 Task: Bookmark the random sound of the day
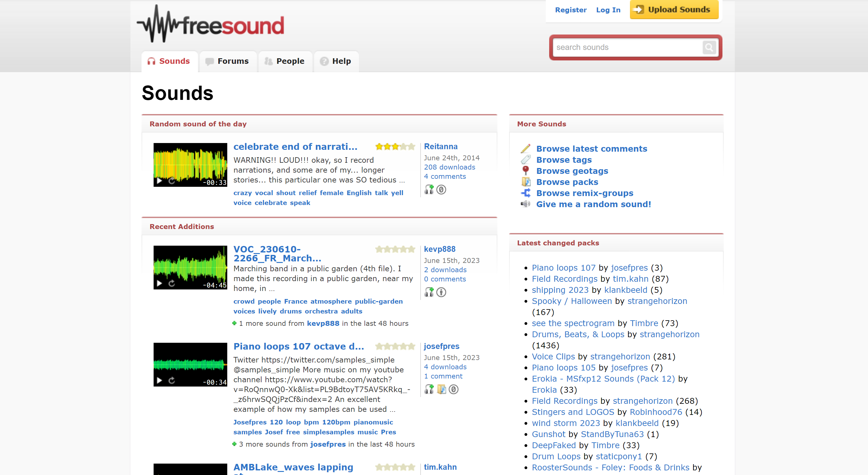(x=429, y=190)
